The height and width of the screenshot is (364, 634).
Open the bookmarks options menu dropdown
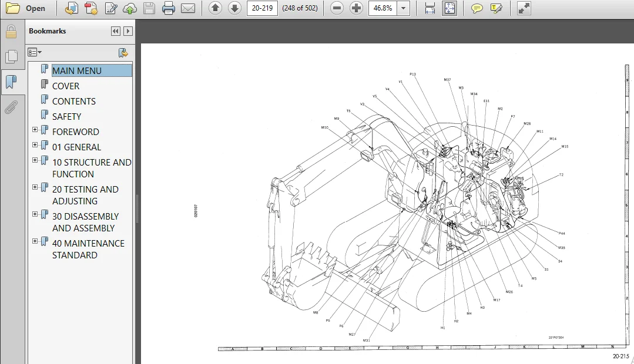pos(35,52)
